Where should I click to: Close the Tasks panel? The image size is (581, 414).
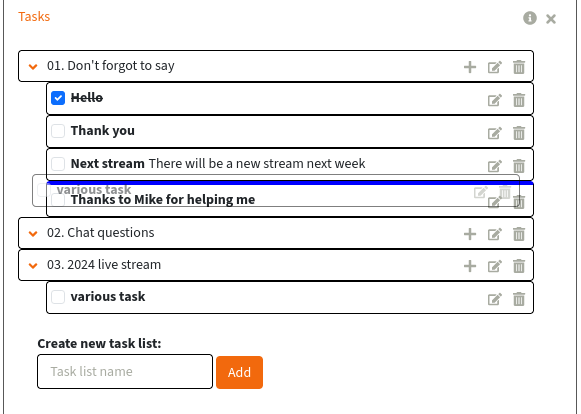[551, 19]
